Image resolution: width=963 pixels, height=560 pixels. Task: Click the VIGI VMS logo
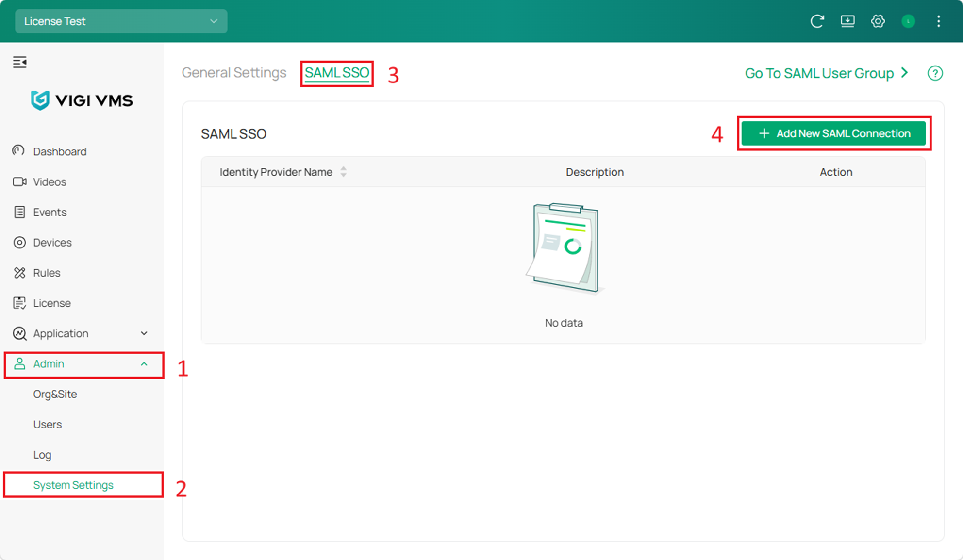pyautogui.click(x=82, y=100)
